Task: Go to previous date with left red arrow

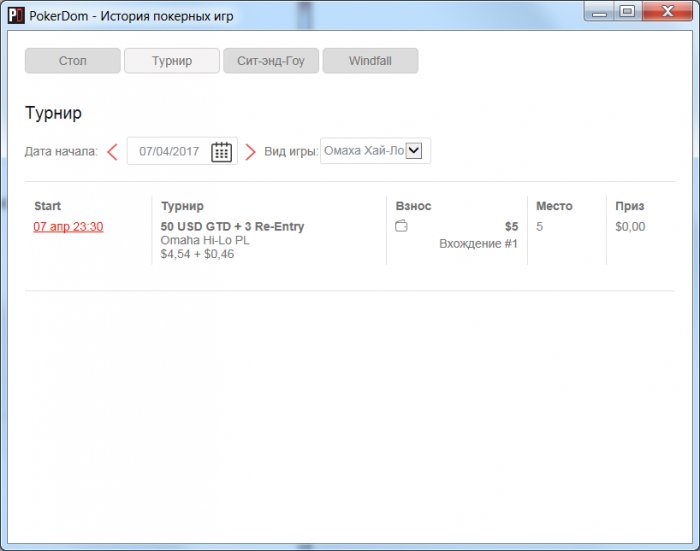Action: click(112, 152)
